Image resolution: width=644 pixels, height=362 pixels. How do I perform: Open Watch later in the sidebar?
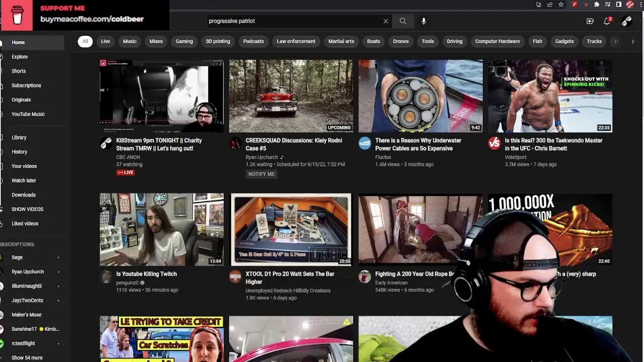(32, 180)
